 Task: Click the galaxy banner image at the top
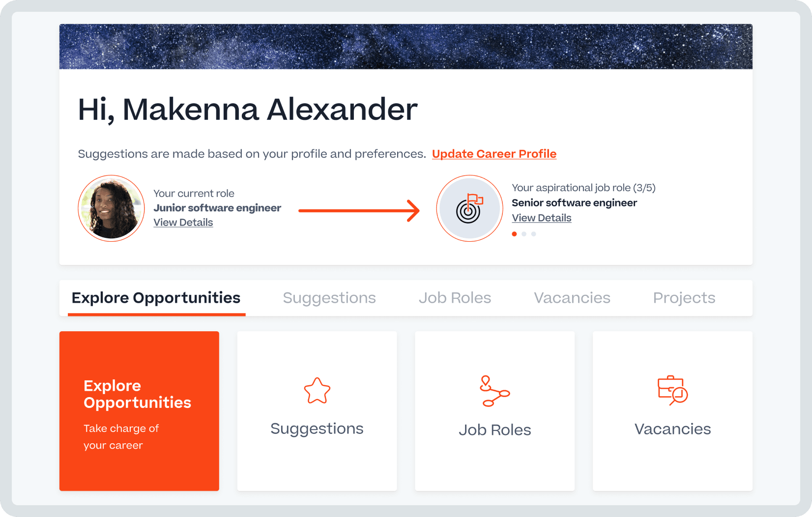tap(406, 46)
